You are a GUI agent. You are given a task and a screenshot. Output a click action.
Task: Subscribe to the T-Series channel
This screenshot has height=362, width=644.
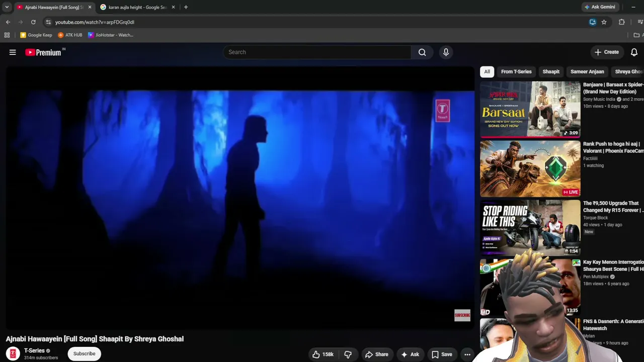(x=84, y=354)
